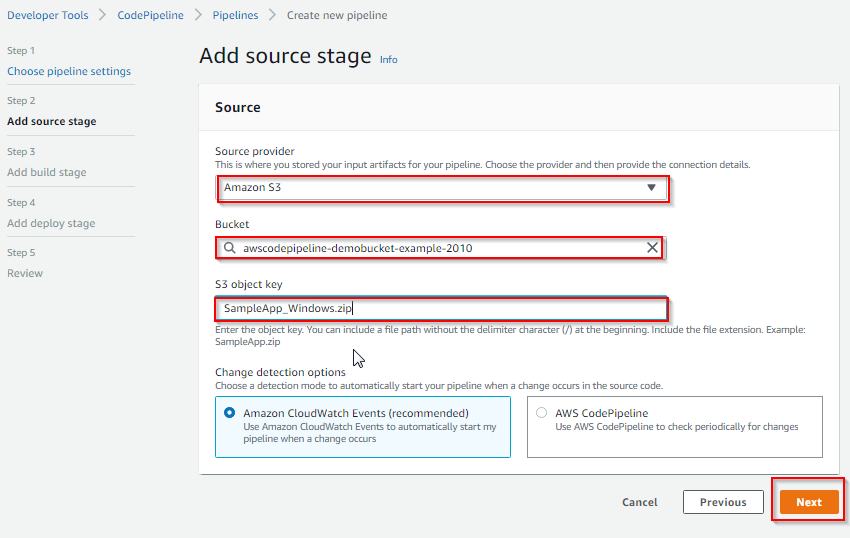Click the 'Source provider' label
This screenshot has width=850, height=538.
(255, 151)
